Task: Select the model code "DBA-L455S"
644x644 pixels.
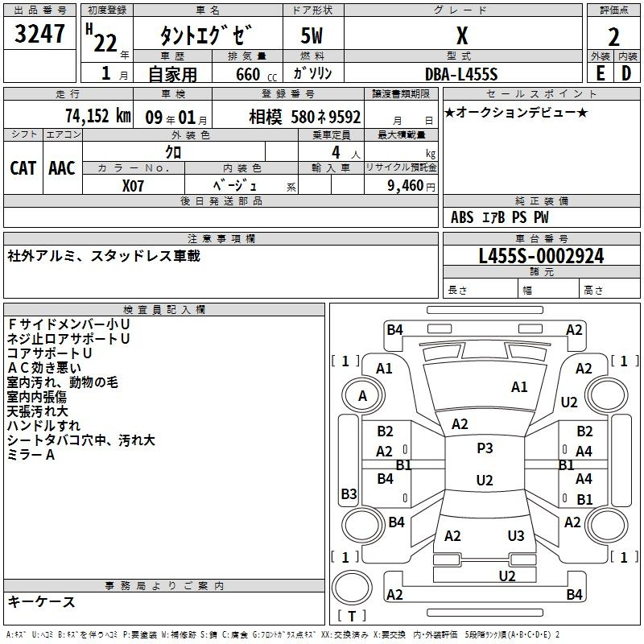Action: [x=461, y=74]
